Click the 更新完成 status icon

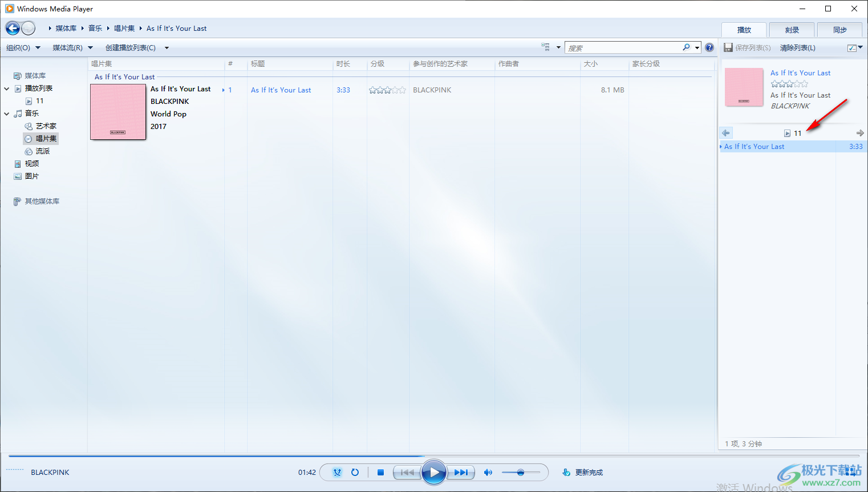(566, 473)
